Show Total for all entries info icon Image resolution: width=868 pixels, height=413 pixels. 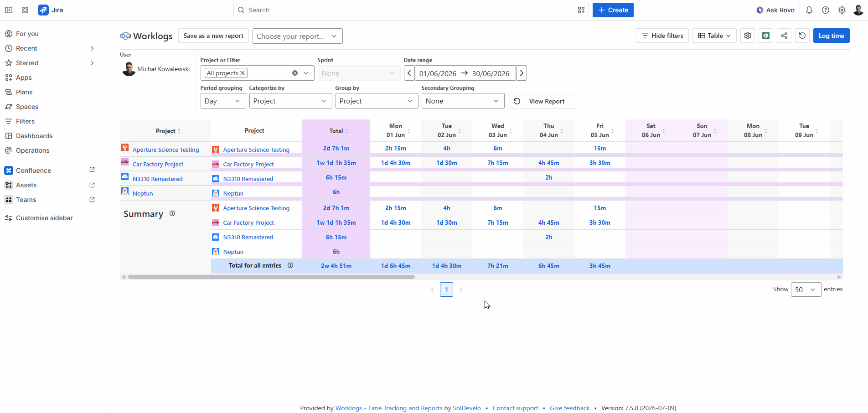290,265
